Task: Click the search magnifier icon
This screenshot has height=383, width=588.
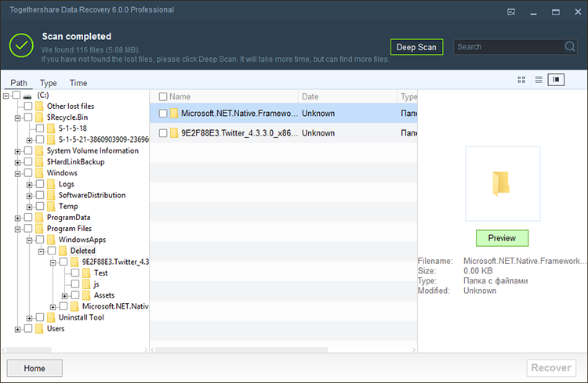Action: click(570, 46)
